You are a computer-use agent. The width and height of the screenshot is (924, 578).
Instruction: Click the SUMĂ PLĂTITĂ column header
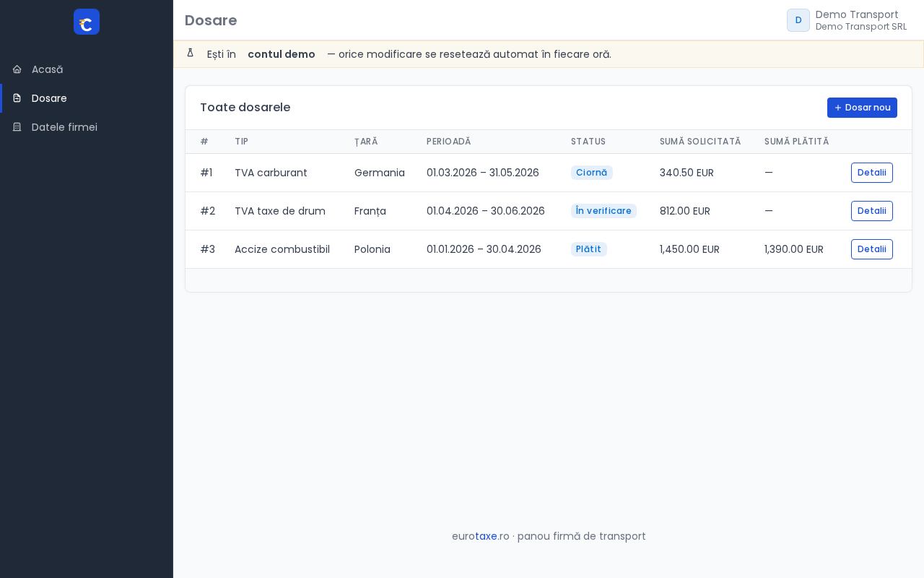pyautogui.click(x=796, y=142)
